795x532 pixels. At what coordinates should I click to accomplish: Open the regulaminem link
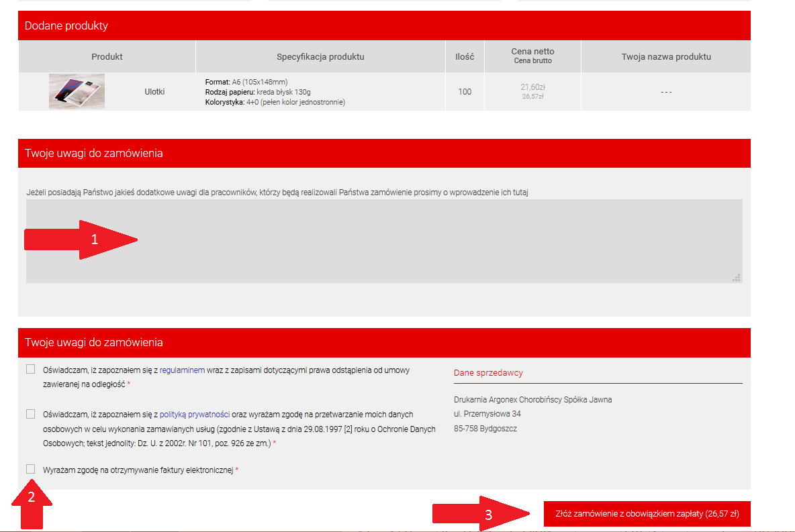182,370
